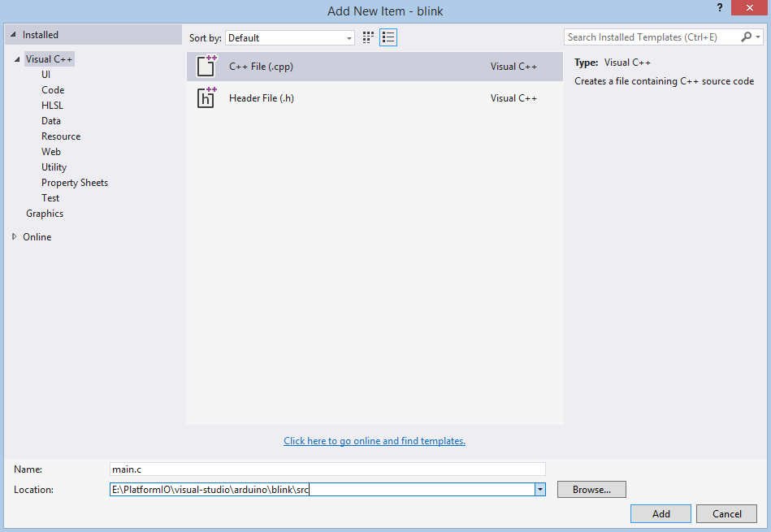Click the search magnifier icon
This screenshot has height=532, width=771.
pyautogui.click(x=746, y=37)
